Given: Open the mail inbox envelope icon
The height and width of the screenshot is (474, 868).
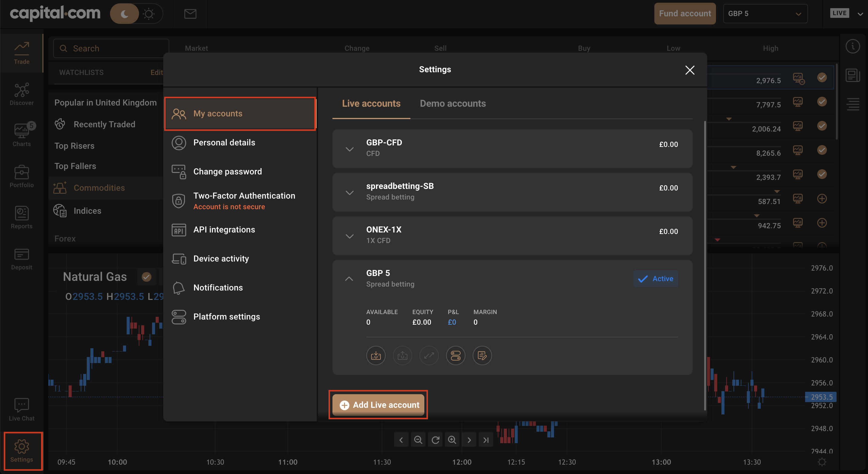Looking at the screenshot, I should [x=190, y=14].
